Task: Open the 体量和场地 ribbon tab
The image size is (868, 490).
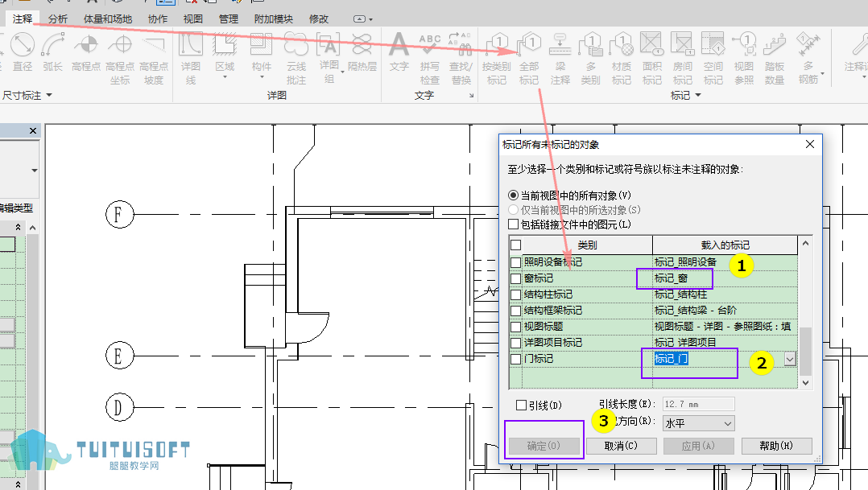Action: (108, 19)
